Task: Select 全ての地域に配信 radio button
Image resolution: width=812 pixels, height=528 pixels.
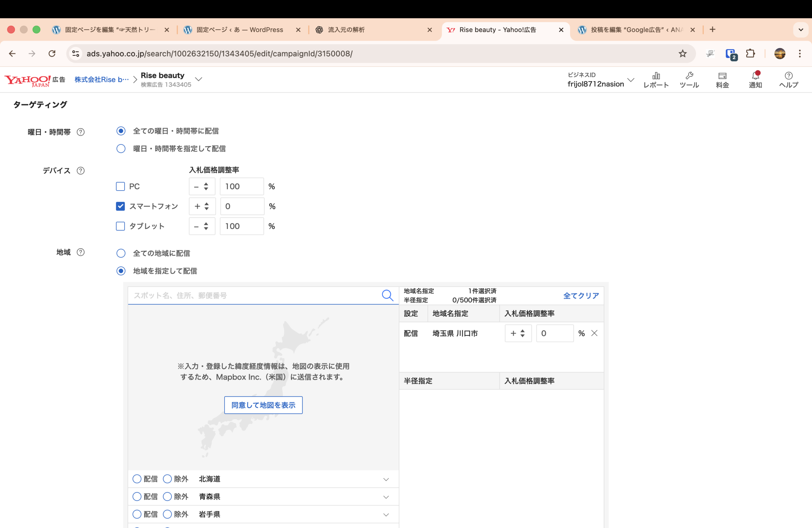Action: (121, 253)
